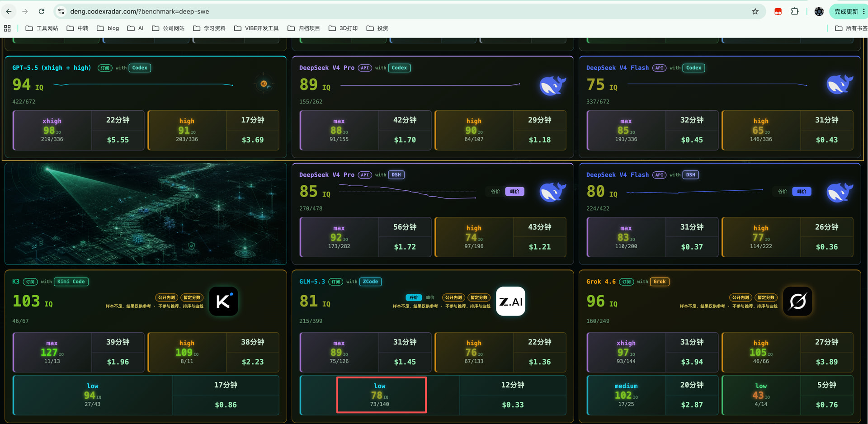Click the whale logo on DeepSeek V4 Pro Codex card
Screen dimensions: 868x424
pos(552,85)
